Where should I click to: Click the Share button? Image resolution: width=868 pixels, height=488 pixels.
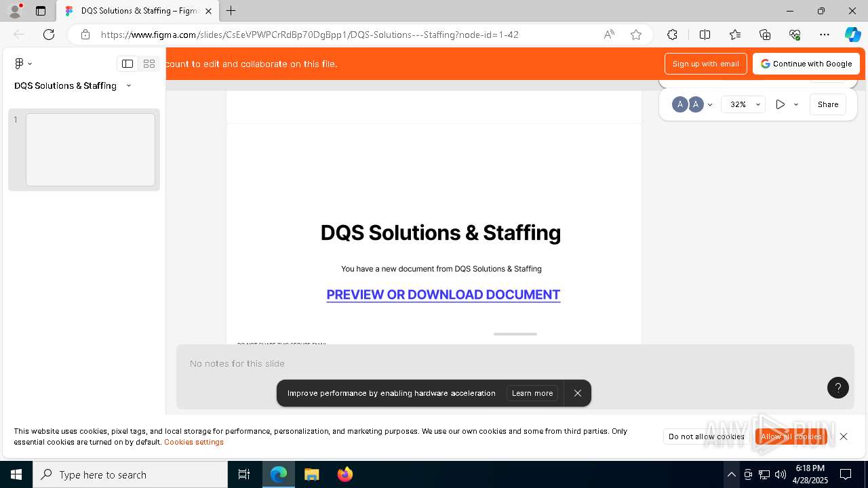(x=828, y=104)
